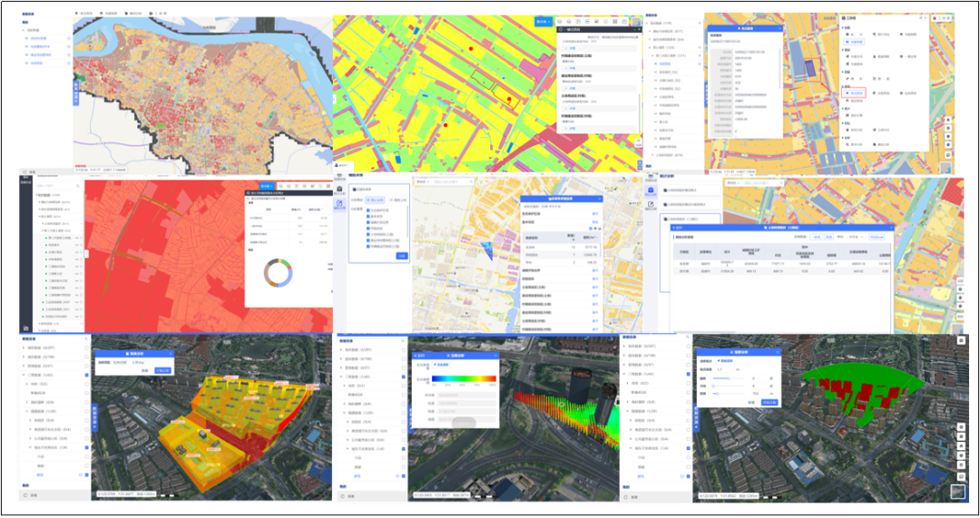This screenshot has width=980, height=518.
Task: Open the vertical 数据资源 side tab
Action: 93,419
